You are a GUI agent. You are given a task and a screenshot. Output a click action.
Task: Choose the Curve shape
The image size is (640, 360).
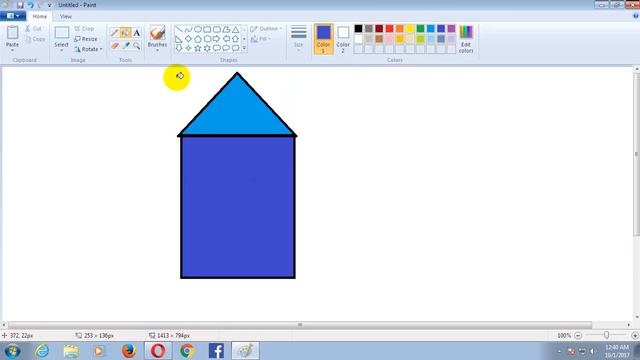coord(188,30)
